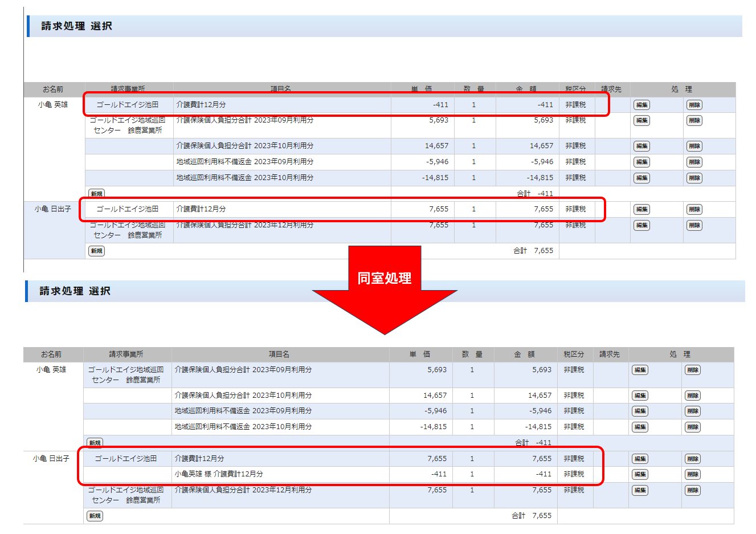Edit lower table's 2023年09月利用分 5,693 row
This screenshot has width=756, height=534.
click(x=640, y=370)
